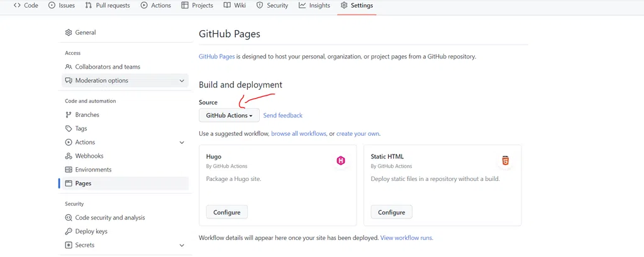
Task: Expand the Secrets chevron
Action: coord(182,245)
